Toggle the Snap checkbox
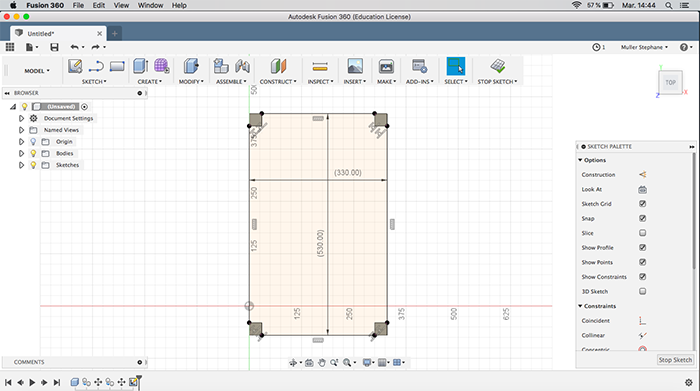Screen dimensions: 700x391 click(x=642, y=218)
